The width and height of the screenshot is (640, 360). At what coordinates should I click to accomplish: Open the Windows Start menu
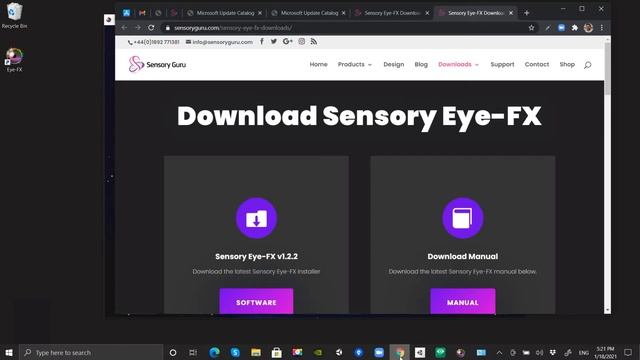(9, 352)
